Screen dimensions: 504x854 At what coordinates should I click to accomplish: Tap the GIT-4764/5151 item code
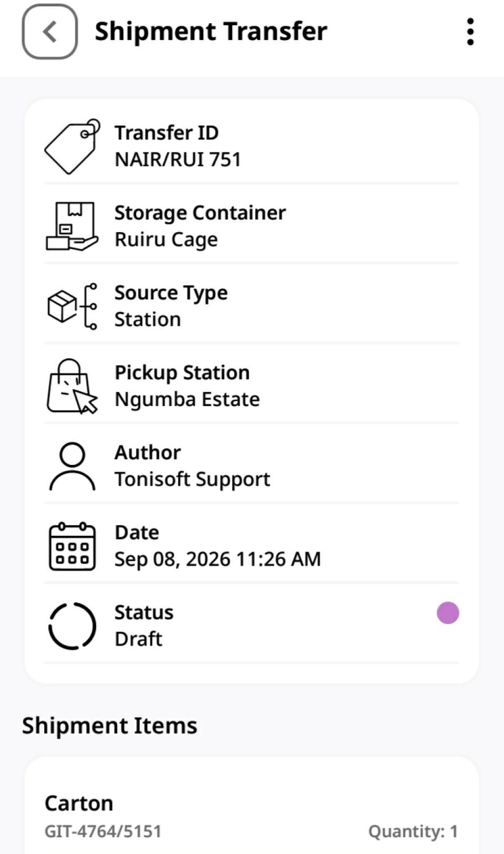pos(103,831)
